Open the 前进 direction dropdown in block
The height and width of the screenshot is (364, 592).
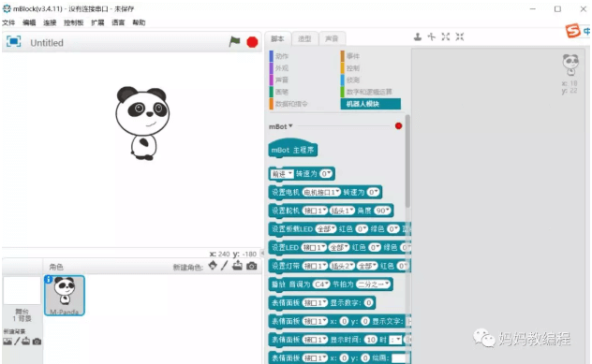click(x=282, y=174)
